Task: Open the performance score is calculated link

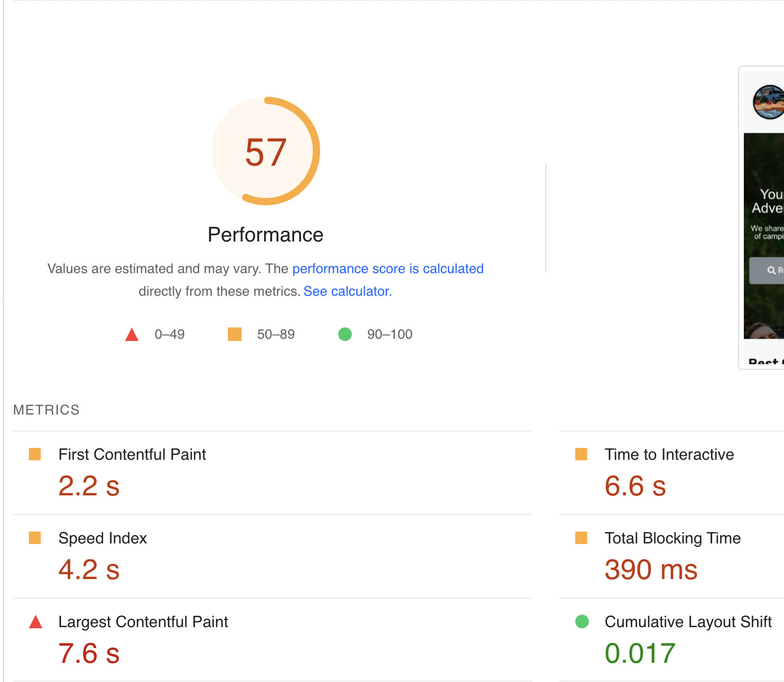Action: tap(387, 269)
